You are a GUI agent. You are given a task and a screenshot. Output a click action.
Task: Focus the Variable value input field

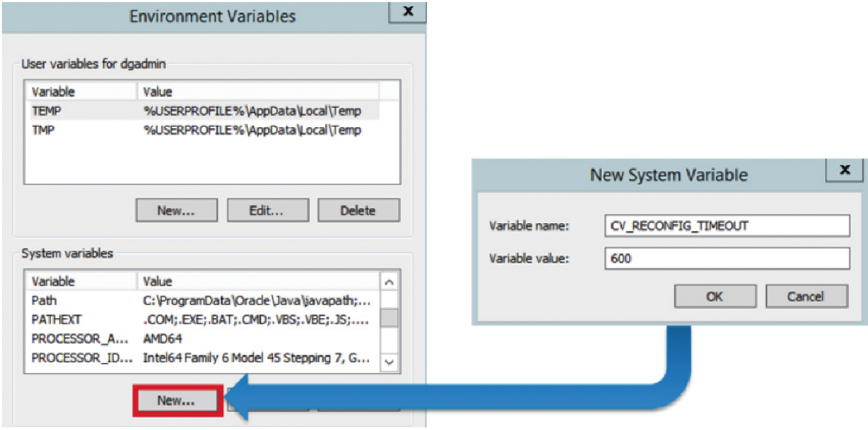coord(727,258)
